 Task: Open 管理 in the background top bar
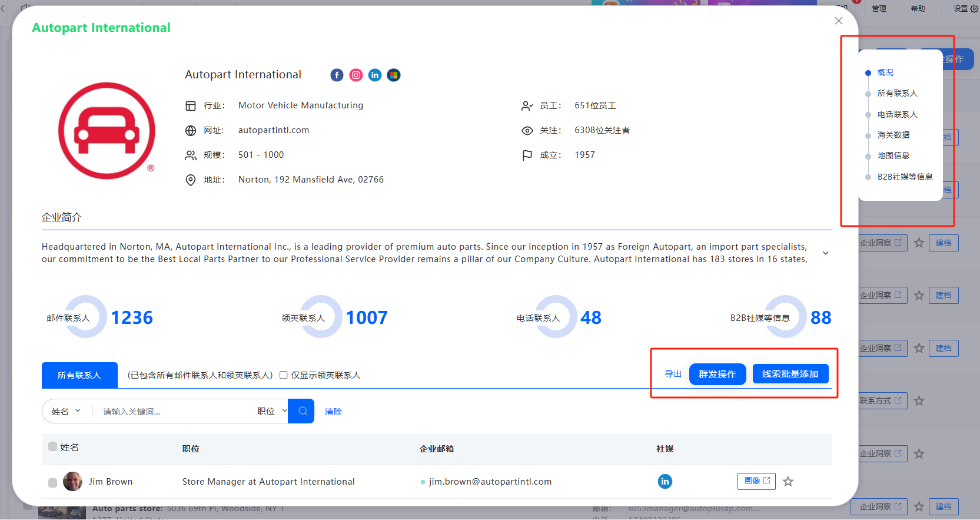click(879, 8)
